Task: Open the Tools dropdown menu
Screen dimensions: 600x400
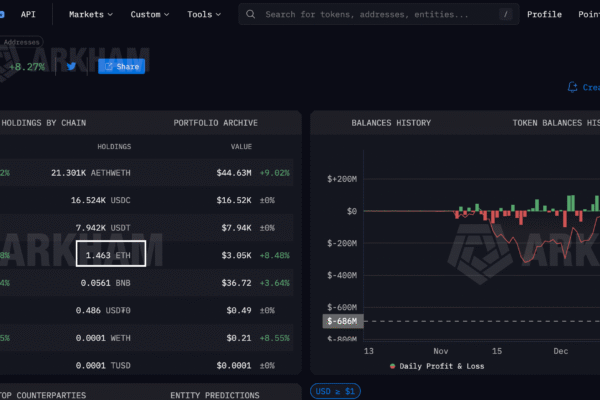Action: pyautogui.click(x=205, y=15)
